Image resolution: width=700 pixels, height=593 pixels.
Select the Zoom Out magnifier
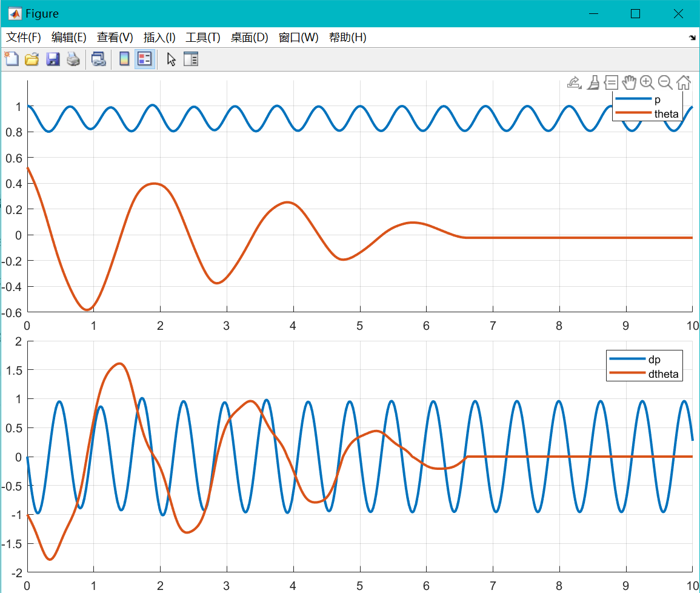[x=665, y=82]
